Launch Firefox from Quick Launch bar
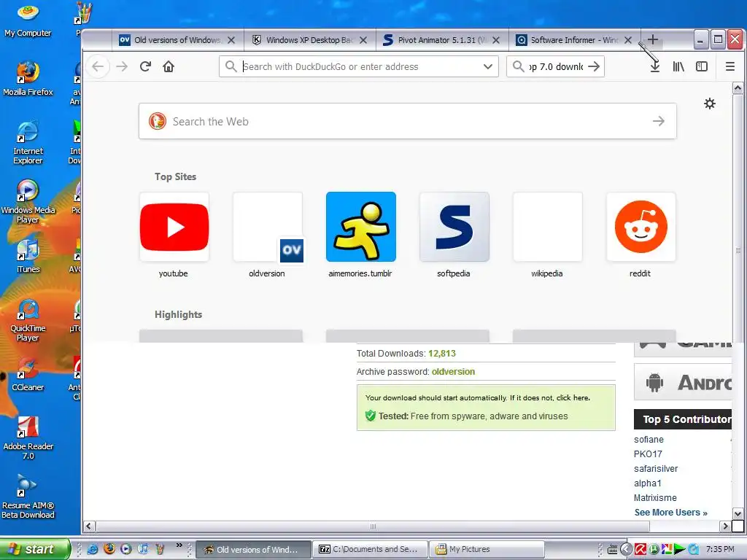The image size is (747, 560). point(109,549)
